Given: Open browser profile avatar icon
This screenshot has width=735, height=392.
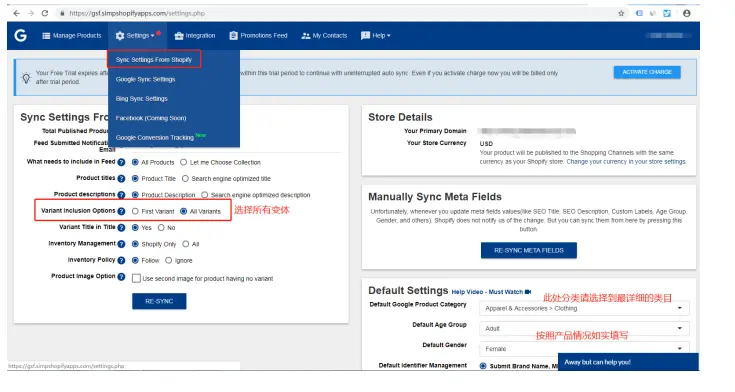Looking at the screenshot, I should 687,13.
